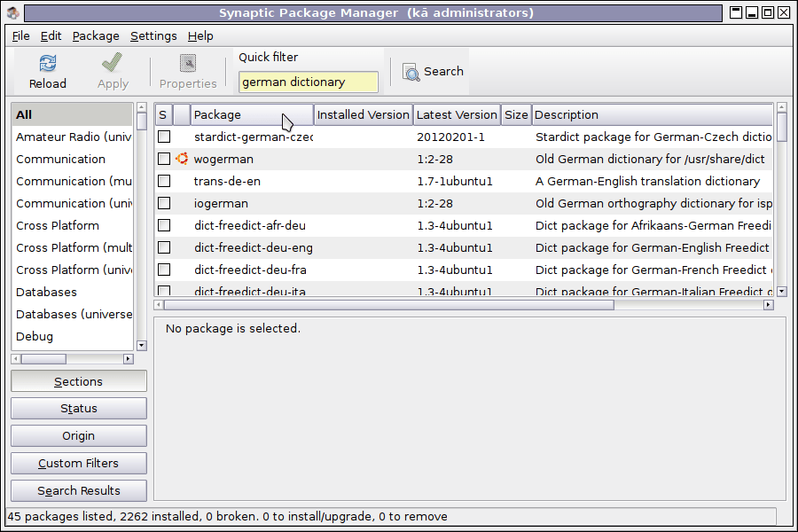Click the sections list vertical scrollbar thumb

click(142, 121)
